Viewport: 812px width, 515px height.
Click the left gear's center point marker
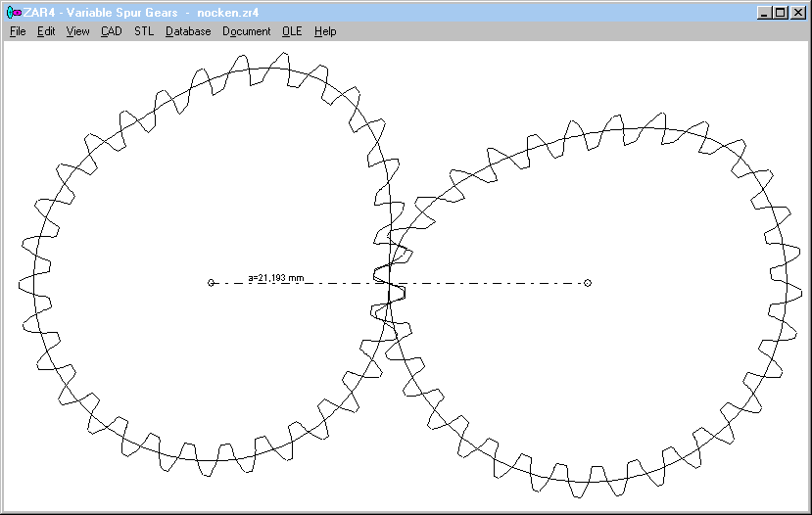tap(211, 283)
